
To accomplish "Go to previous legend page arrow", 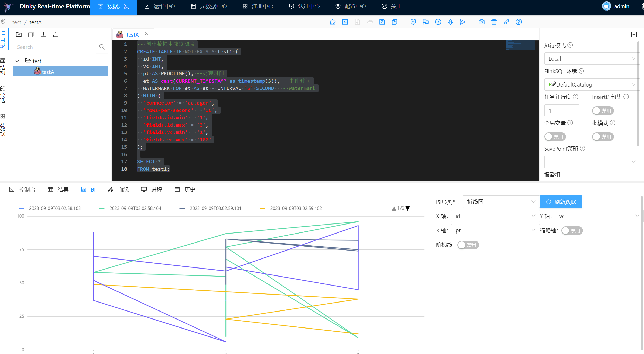I will tap(394, 209).
